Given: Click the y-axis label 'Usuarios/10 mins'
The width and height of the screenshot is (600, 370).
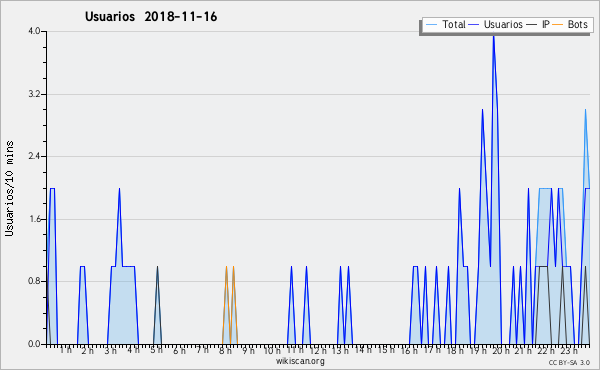Looking at the screenshot, I should click(x=9, y=188).
